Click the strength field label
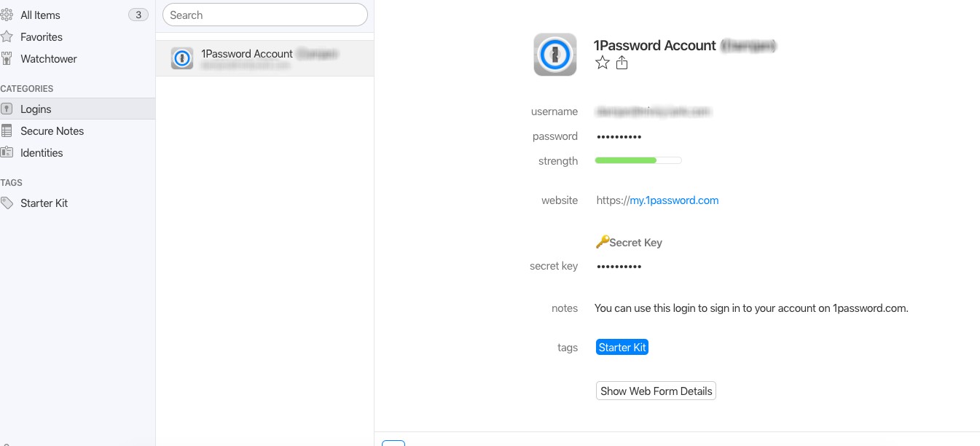The height and width of the screenshot is (446, 980). tap(558, 161)
